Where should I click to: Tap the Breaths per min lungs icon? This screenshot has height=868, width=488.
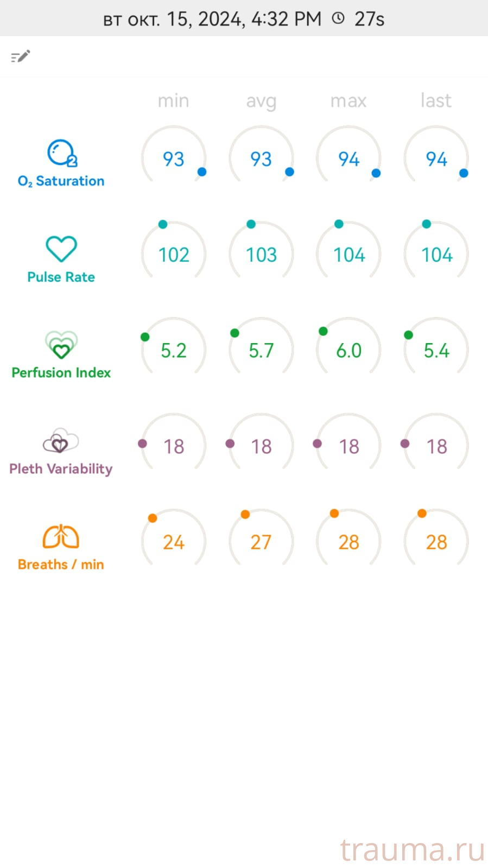pyautogui.click(x=61, y=537)
